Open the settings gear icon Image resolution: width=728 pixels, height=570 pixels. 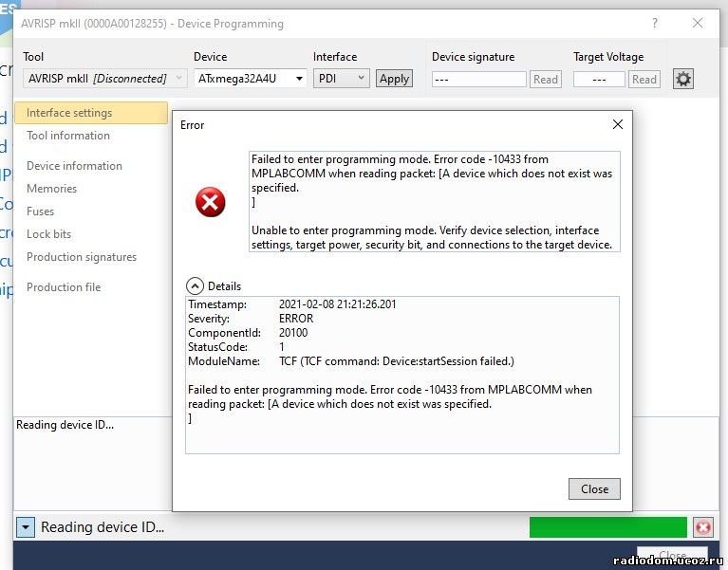[x=683, y=79]
